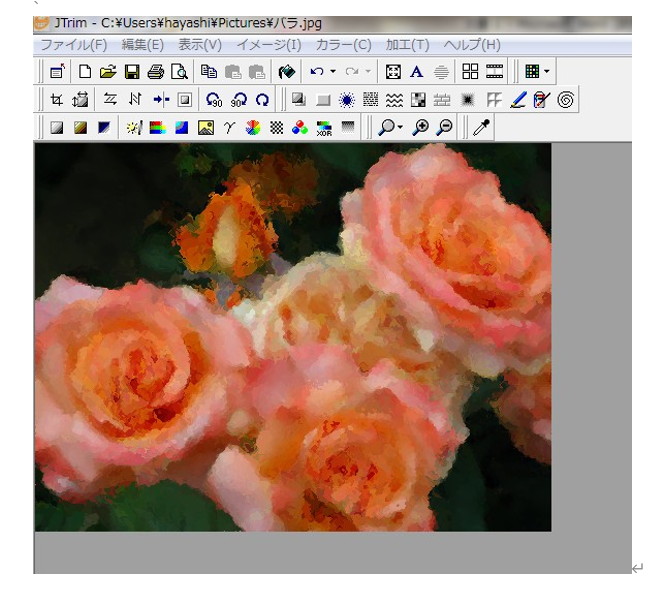Screen dimensions: 659x589
Task: Select the crop (trim) tool icon
Action: [57, 100]
